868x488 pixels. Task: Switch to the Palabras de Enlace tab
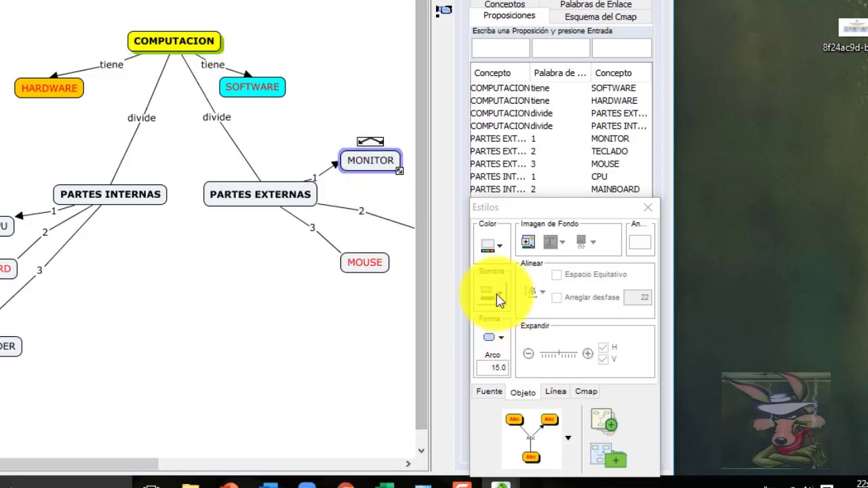tap(595, 5)
